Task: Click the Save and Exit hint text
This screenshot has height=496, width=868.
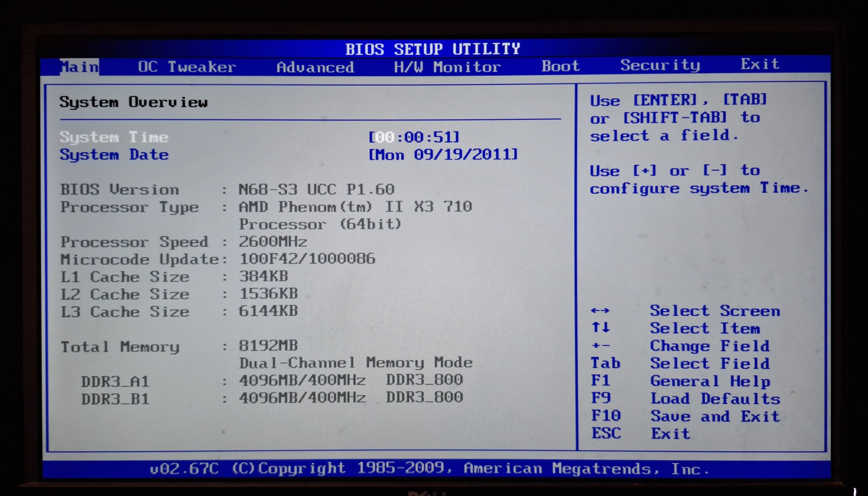Action: (715, 416)
